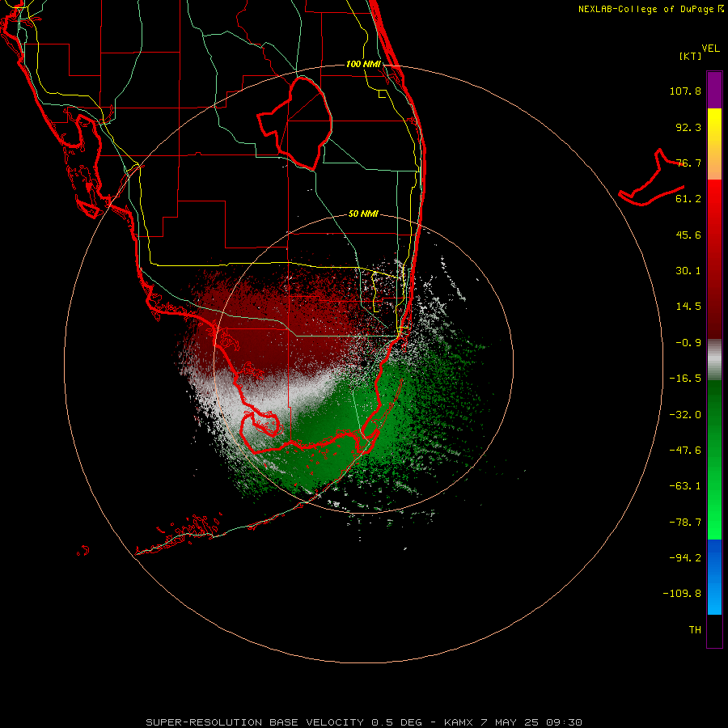Select the -94.2 scale value
Image resolution: width=728 pixels, height=728 pixels.
pyautogui.click(x=685, y=558)
